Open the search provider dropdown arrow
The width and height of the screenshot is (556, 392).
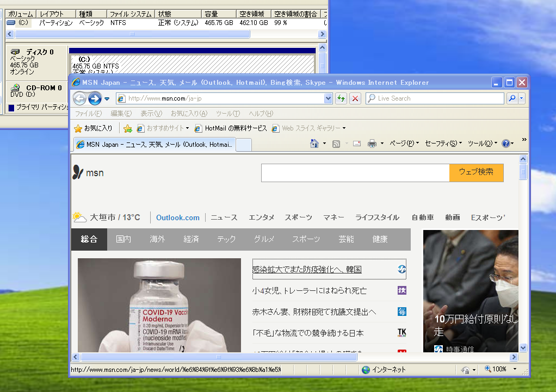click(522, 98)
